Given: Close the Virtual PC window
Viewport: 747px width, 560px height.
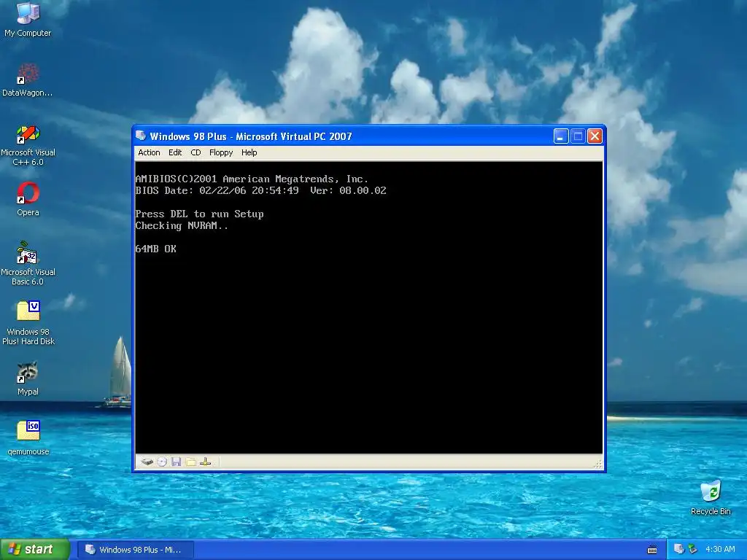Looking at the screenshot, I should click(595, 136).
